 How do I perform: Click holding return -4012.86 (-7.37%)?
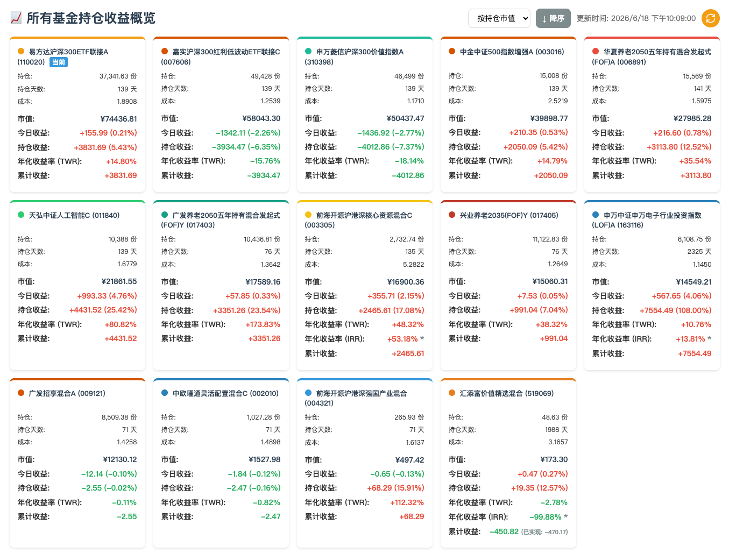(391, 147)
